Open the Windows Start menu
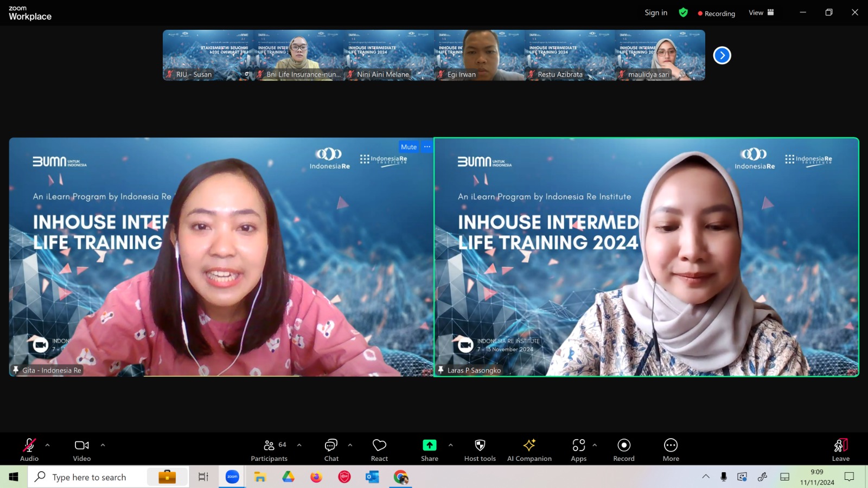This screenshot has width=868, height=488. 14,477
